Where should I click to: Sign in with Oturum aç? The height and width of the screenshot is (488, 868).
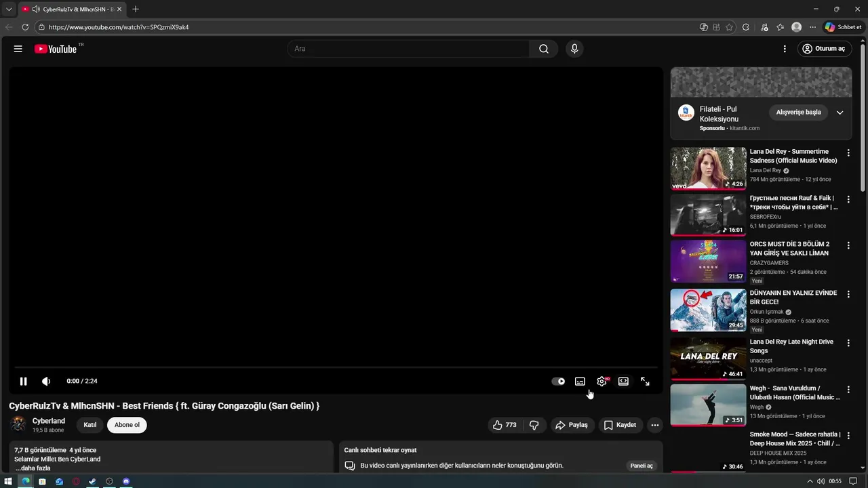point(825,49)
